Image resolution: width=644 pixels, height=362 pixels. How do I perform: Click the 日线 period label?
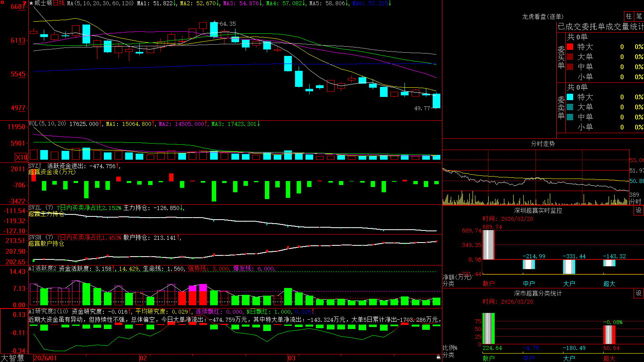(x=59, y=3)
